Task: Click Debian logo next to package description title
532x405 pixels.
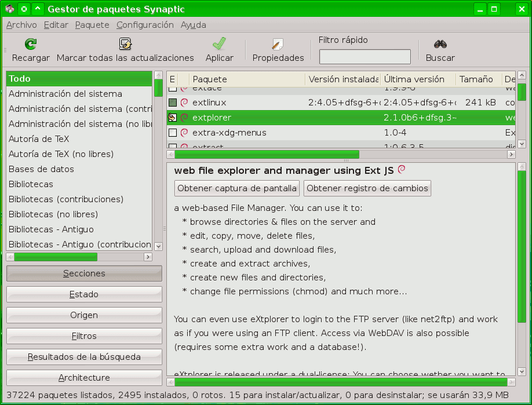Action: coord(402,169)
